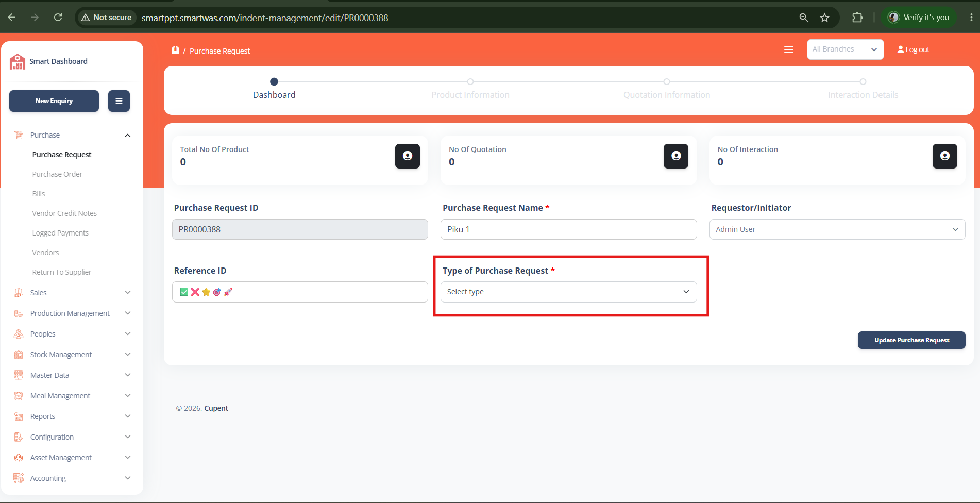Expand the Asset Management chevron

click(x=128, y=458)
